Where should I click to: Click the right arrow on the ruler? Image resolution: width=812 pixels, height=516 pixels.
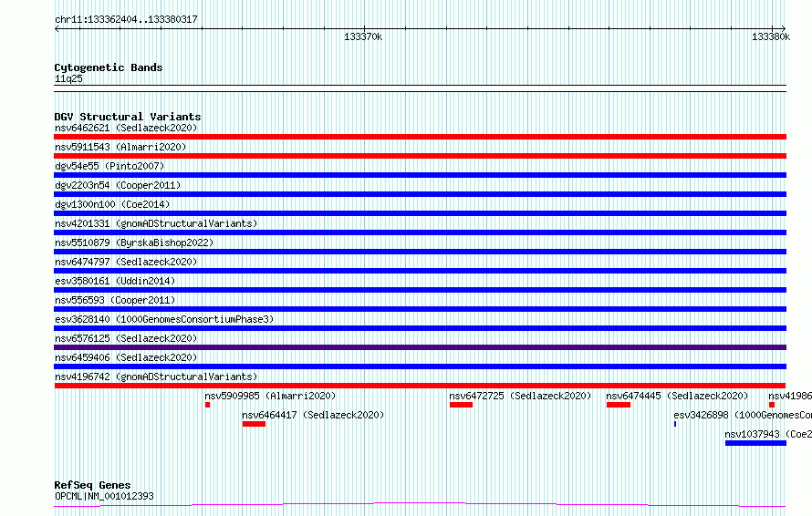[784, 29]
